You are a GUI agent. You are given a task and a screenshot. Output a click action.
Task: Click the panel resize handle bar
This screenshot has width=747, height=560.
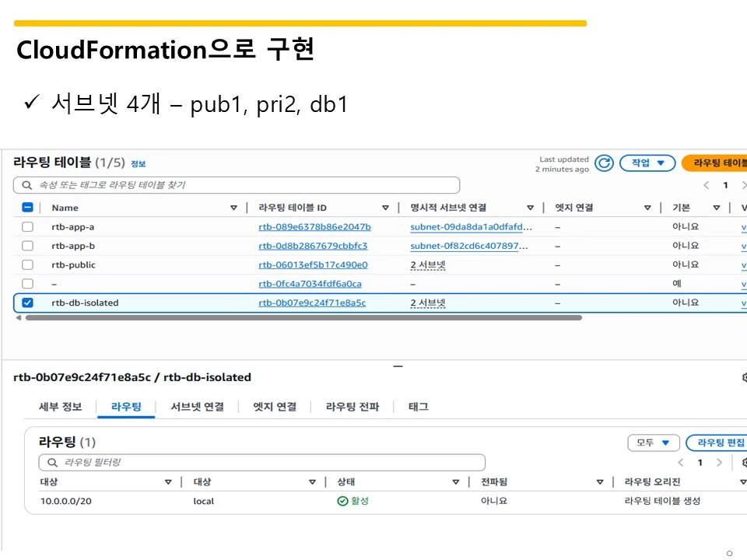coord(398,366)
